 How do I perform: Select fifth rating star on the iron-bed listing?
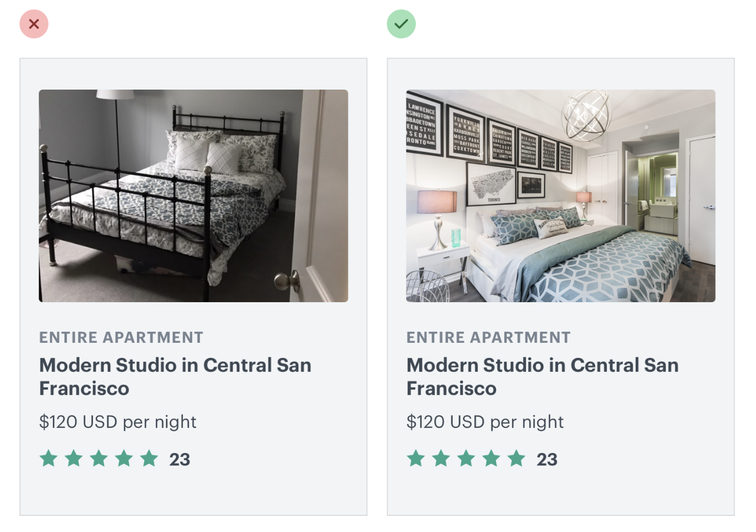(x=149, y=459)
